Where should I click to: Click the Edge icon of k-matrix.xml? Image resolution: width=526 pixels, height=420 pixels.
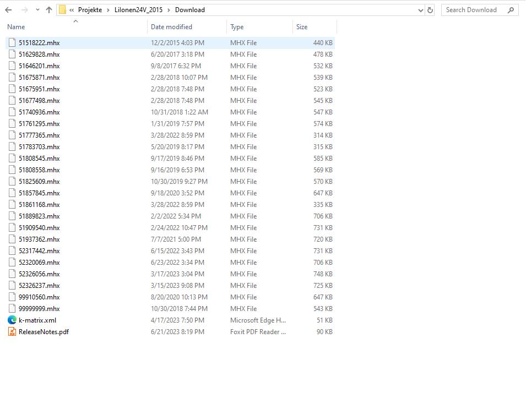pos(12,320)
